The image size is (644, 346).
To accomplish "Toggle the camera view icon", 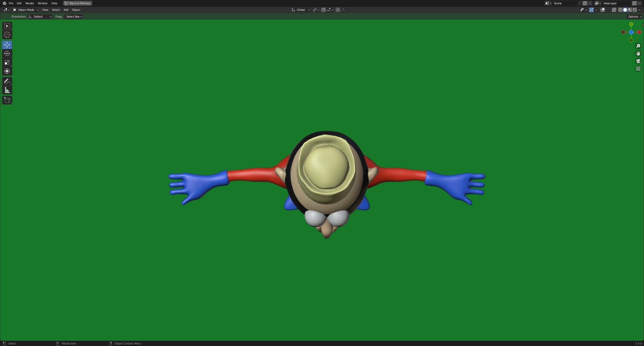I will [x=638, y=61].
